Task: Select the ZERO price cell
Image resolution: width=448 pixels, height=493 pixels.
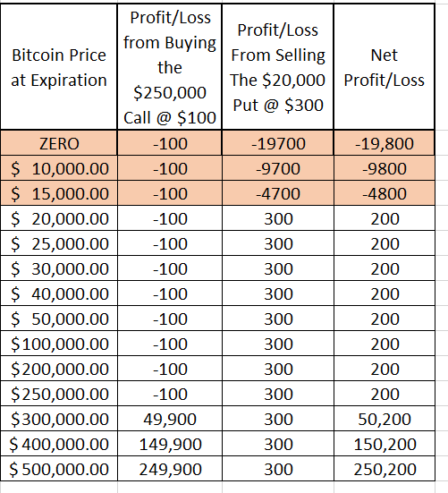Action: (x=59, y=143)
